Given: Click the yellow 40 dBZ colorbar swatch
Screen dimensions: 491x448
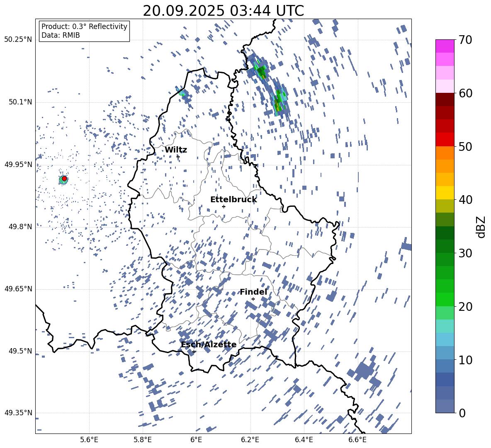Looking at the screenshot, I should tap(445, 193).
